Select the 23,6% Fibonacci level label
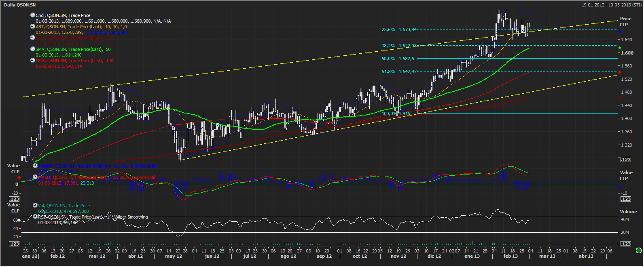Image resolution: width=644 pixels, height=267 pixels. pos(388,29)
